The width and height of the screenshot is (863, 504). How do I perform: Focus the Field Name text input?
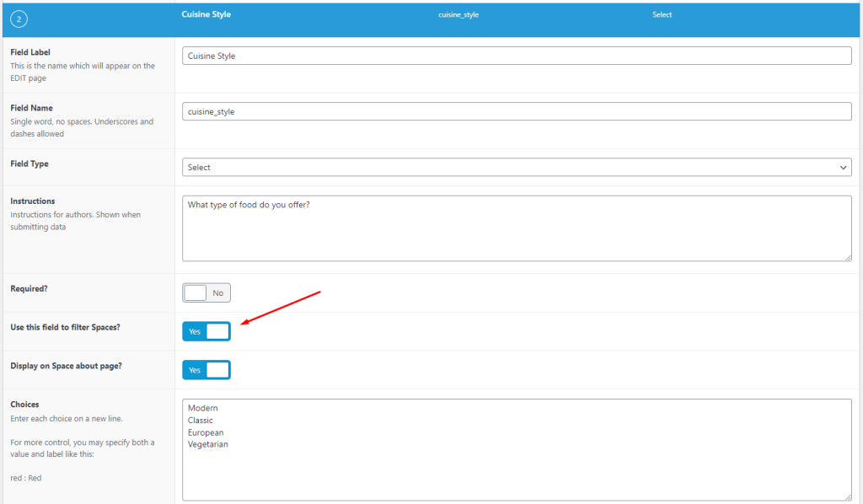517,111
